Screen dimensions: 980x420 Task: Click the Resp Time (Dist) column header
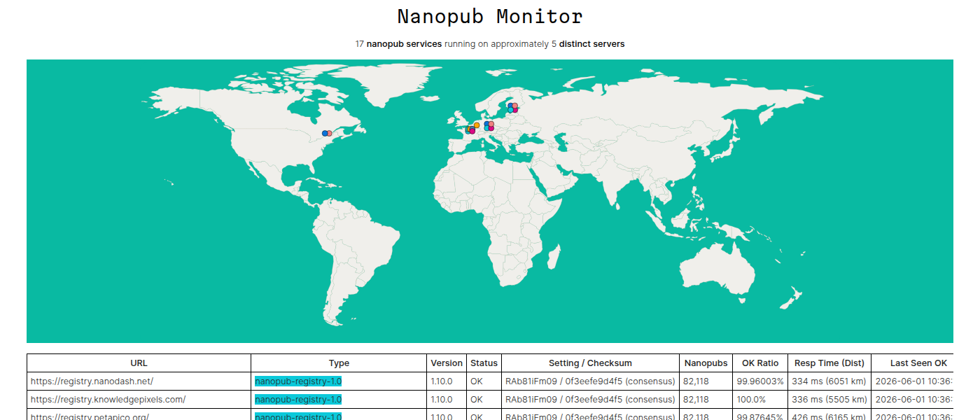tap(829, 363)
